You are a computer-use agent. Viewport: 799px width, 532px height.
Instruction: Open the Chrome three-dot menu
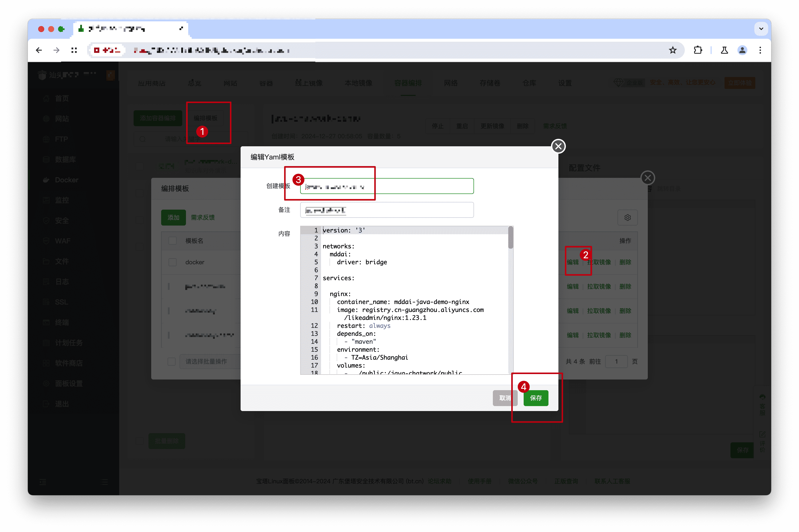760,50
